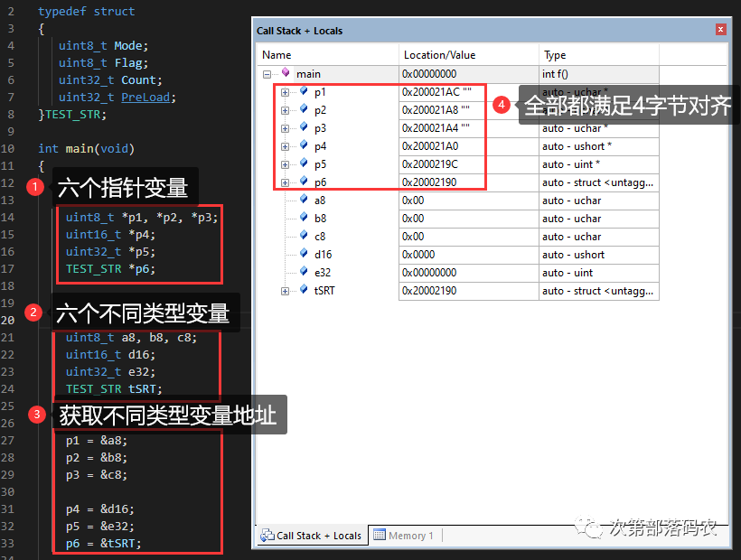Click '}TEST_STR;' typedef closing line
The width and height of the screenshot is (741, 560).
[72, 115]
